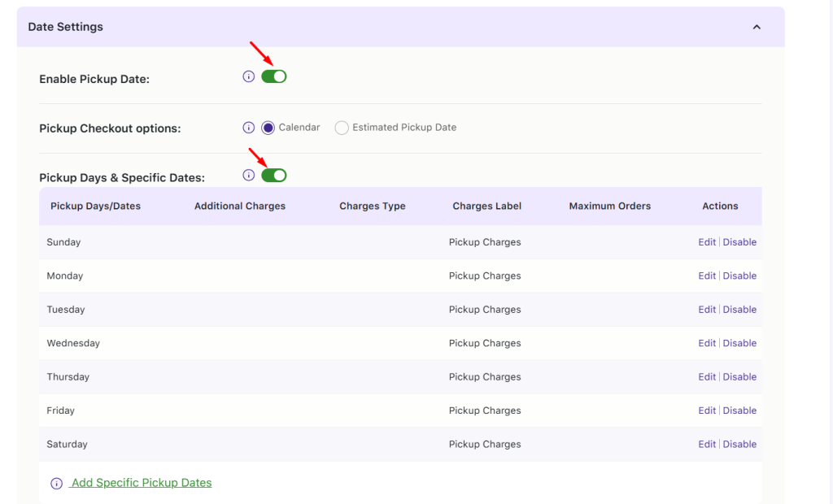Edit Saturday pickup settings

point(706,444)
